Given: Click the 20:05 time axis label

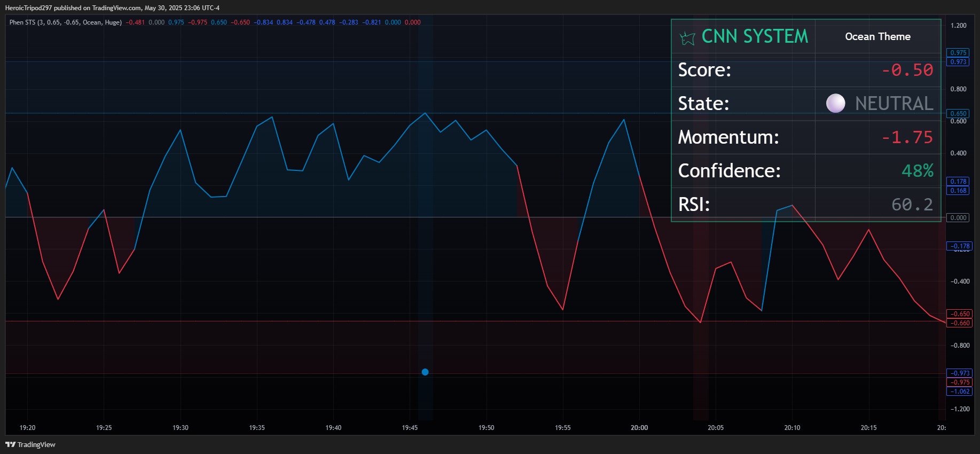Looking at the screenshot, I should 716,428.
